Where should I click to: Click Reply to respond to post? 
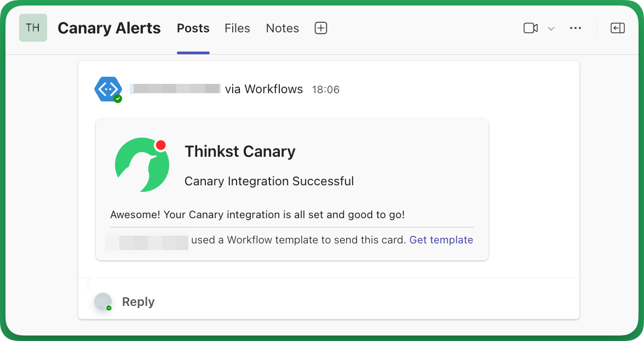[138, 302]
